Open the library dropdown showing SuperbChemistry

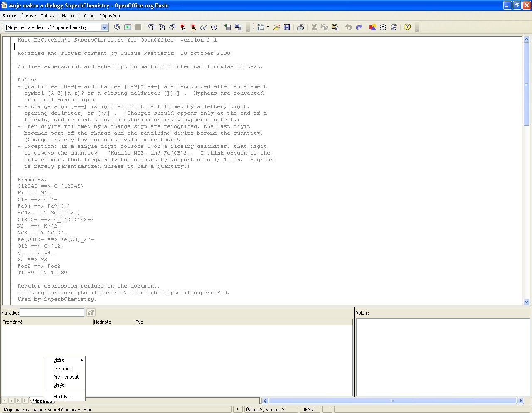tap(105, 27)
